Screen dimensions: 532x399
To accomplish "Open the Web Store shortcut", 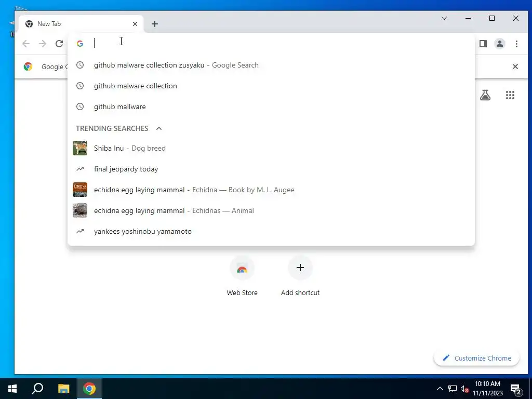I will pyautogui.click(x=242, y=276).
